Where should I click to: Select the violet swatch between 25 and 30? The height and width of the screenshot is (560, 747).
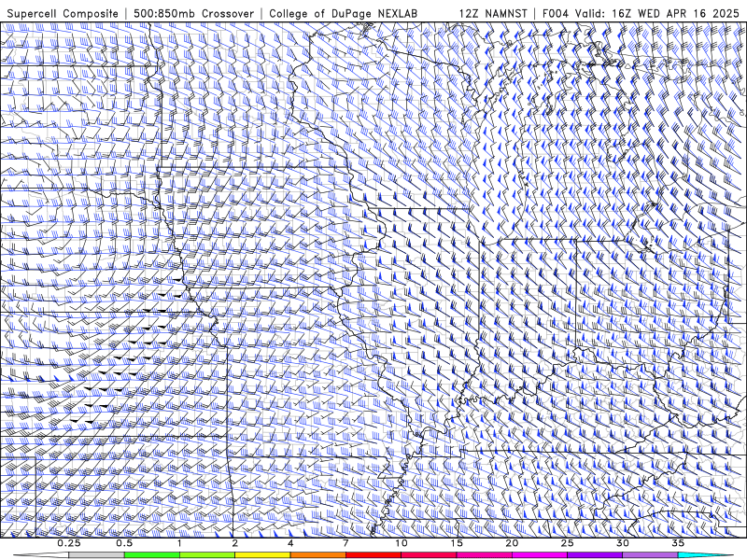pos(595,555)
